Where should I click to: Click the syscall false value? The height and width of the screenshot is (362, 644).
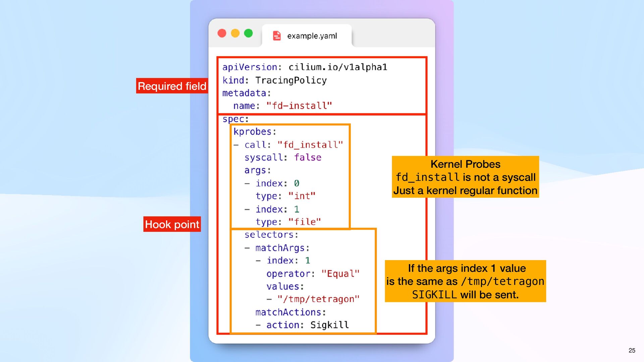(x=308, y=158)
